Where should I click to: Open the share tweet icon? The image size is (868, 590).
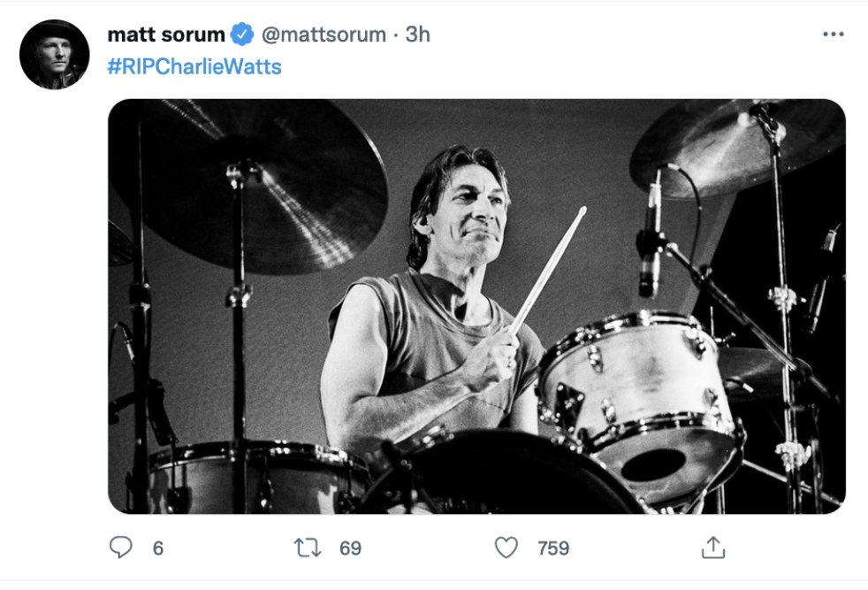point(712,548)
